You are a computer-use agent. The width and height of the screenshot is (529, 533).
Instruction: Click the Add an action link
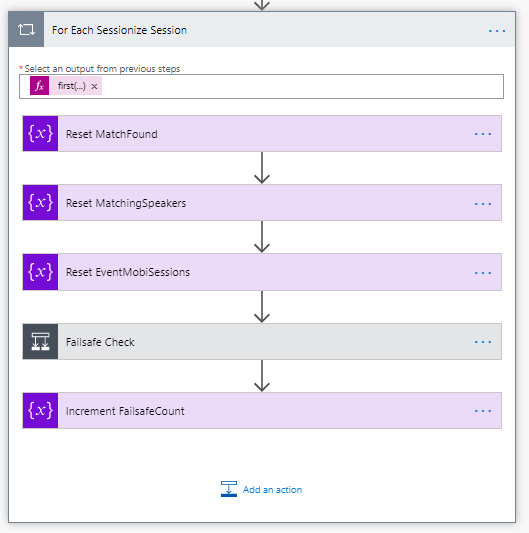point(272,489)
